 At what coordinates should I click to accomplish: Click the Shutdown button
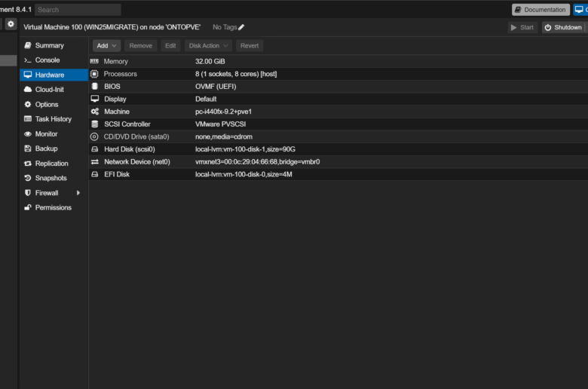[563, 27]
